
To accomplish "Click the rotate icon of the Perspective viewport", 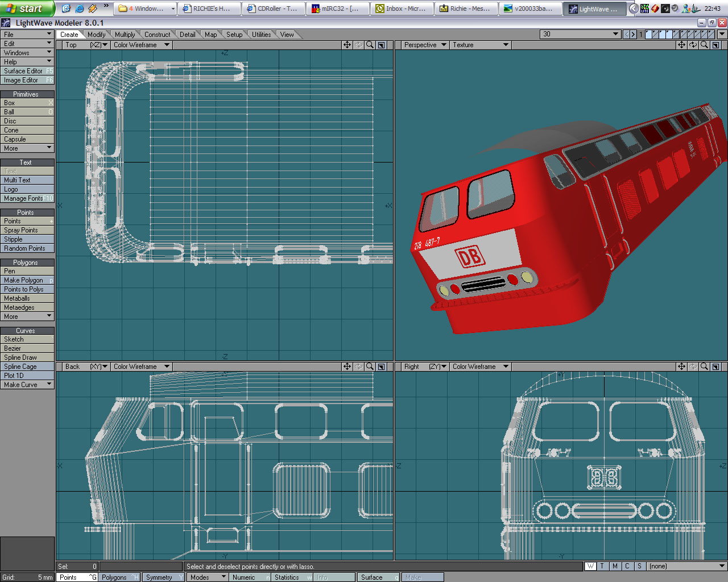I will 693,45.
